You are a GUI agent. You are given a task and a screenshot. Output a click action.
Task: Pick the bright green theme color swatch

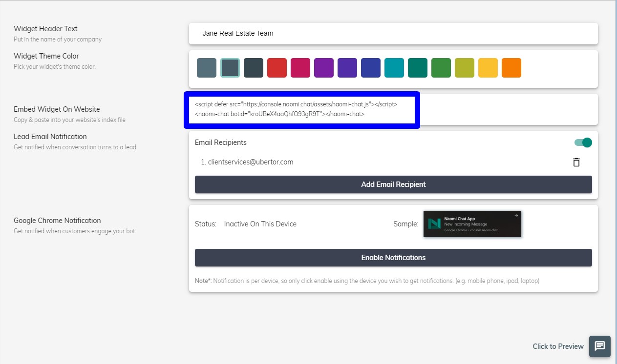point(441,68)
